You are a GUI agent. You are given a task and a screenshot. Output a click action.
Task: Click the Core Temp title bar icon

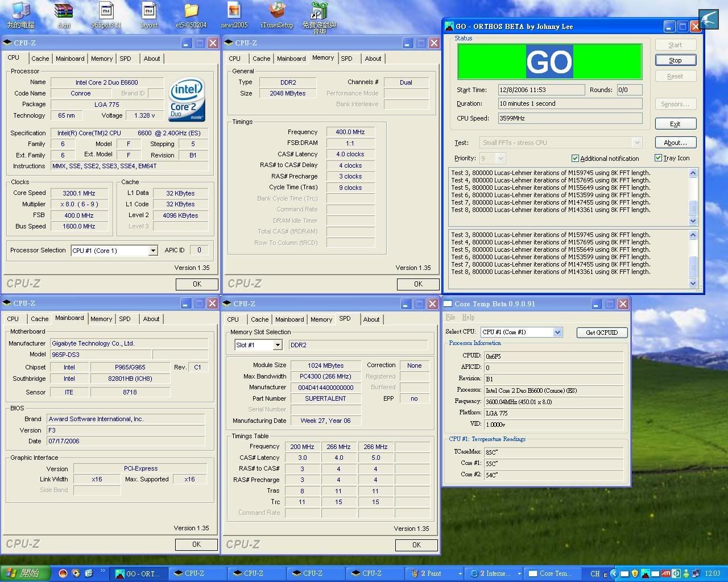[x=448, y=304]
